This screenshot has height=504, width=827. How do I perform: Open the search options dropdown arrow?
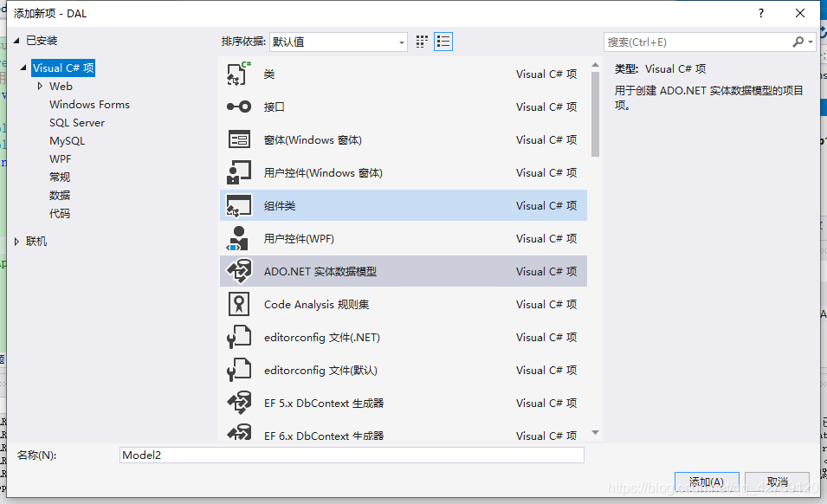[x=811, y=42]
